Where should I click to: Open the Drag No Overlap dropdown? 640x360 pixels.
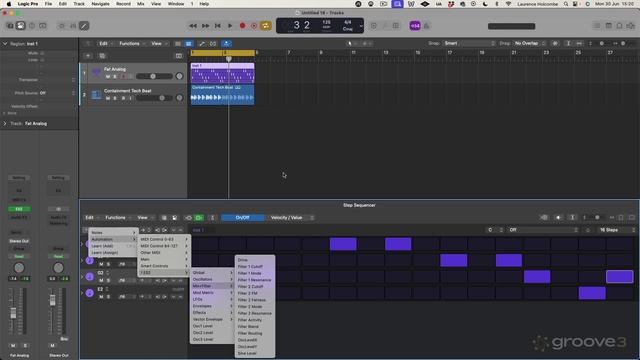pyautogui.click(x=529, y=43)
